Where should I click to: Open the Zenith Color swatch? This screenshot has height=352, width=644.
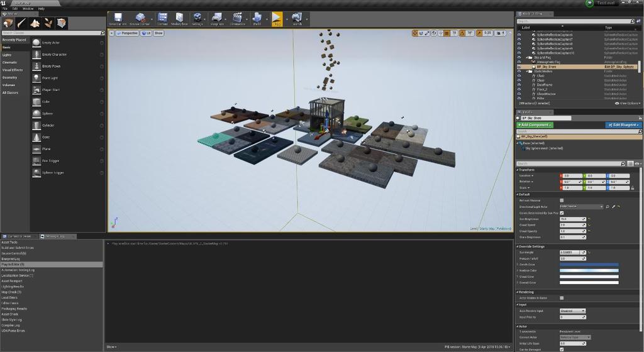(x=589, y=265)
